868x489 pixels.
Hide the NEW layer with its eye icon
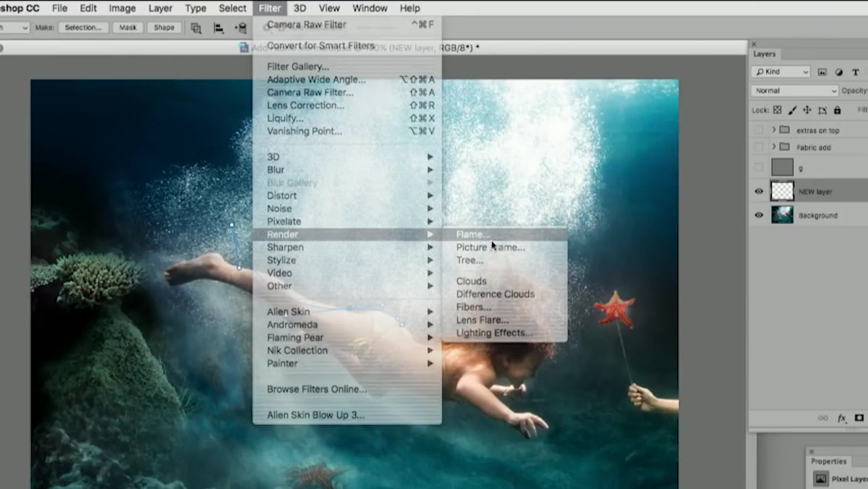coord(759,192)
